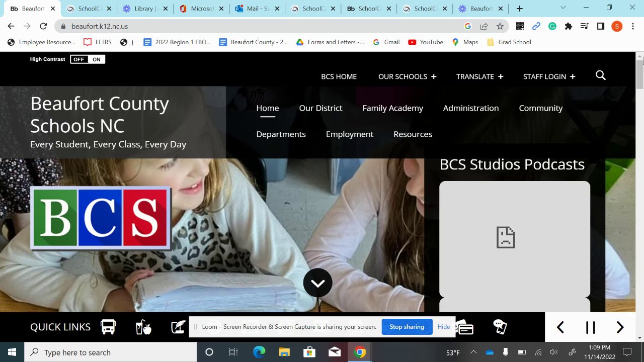This screenshot has width=644, height=362.
Task: Go to previous quick links slide
Action: 560,327
